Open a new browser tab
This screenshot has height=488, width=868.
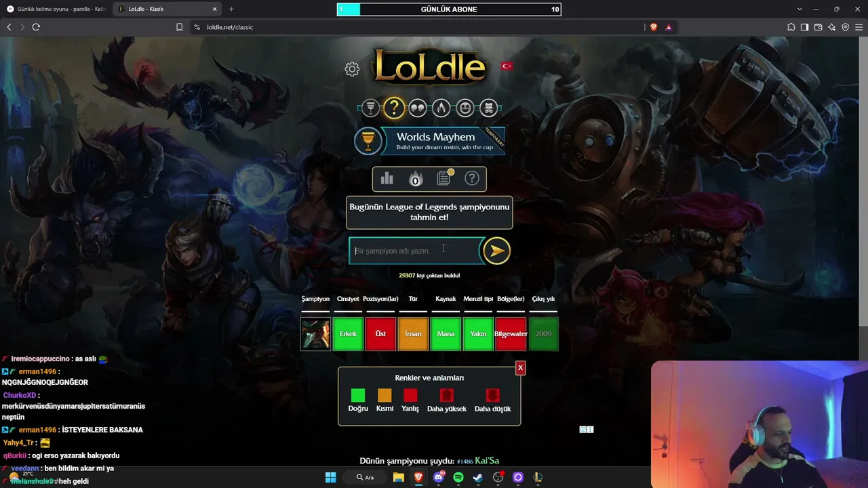point(231,9)
